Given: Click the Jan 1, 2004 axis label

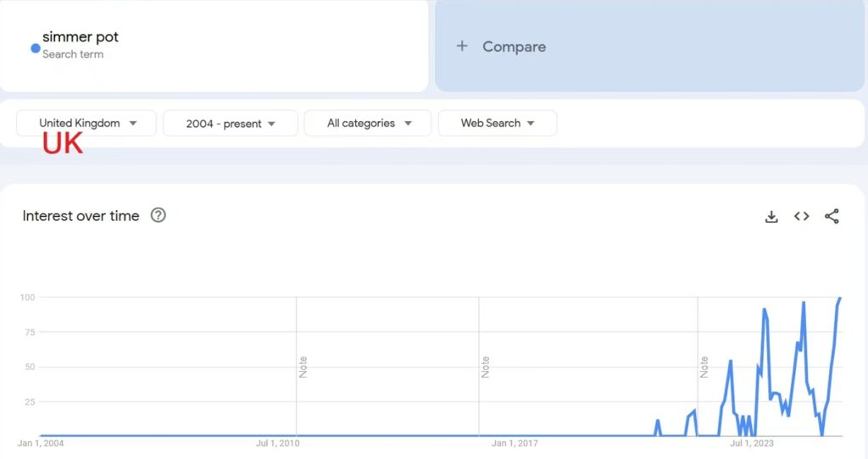Looking at the screenshot, I should 41,443.
